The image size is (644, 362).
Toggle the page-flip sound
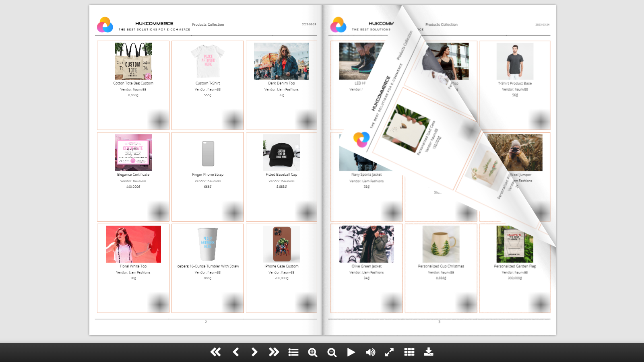pyautogui.click(x=370, y=352)
